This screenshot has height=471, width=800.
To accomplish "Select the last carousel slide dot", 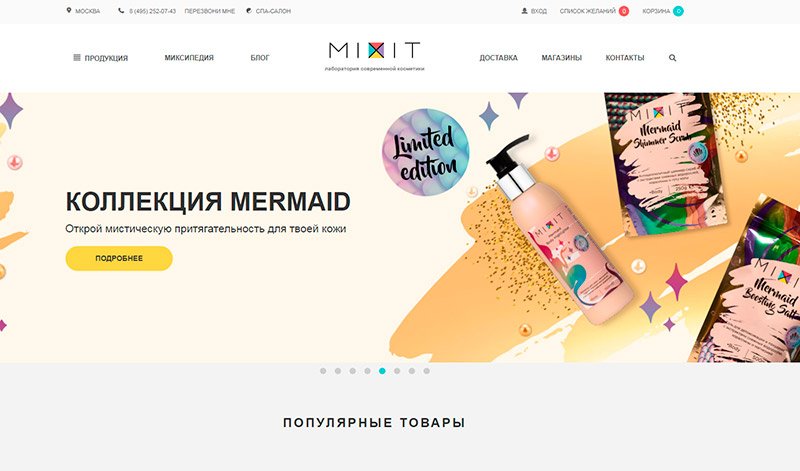I will pos(427,371).
